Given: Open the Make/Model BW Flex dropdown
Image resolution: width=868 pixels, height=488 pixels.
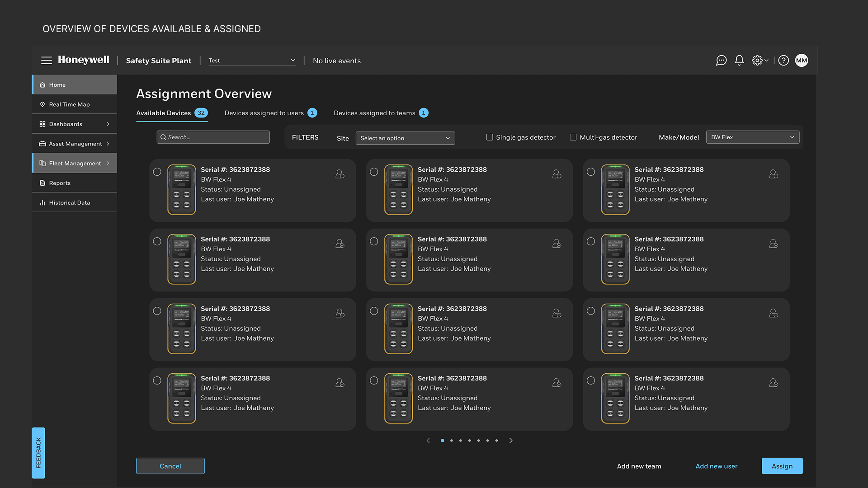Looking at the screenshot, I should (x=752, y=137).
